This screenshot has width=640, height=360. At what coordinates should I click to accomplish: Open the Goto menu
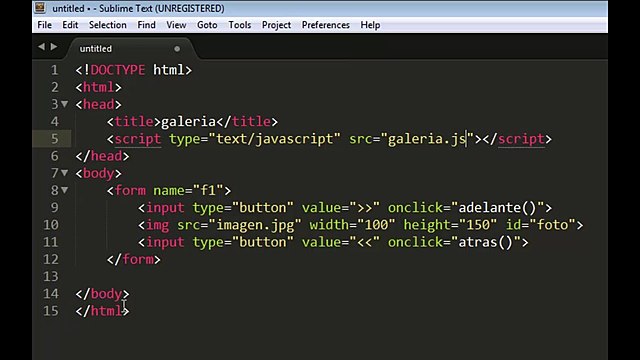[207, 25]
